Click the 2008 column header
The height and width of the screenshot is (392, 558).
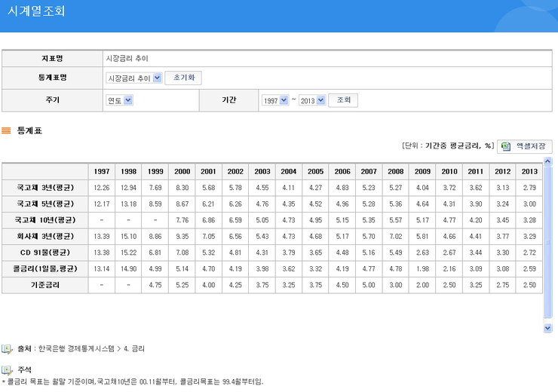396,171
